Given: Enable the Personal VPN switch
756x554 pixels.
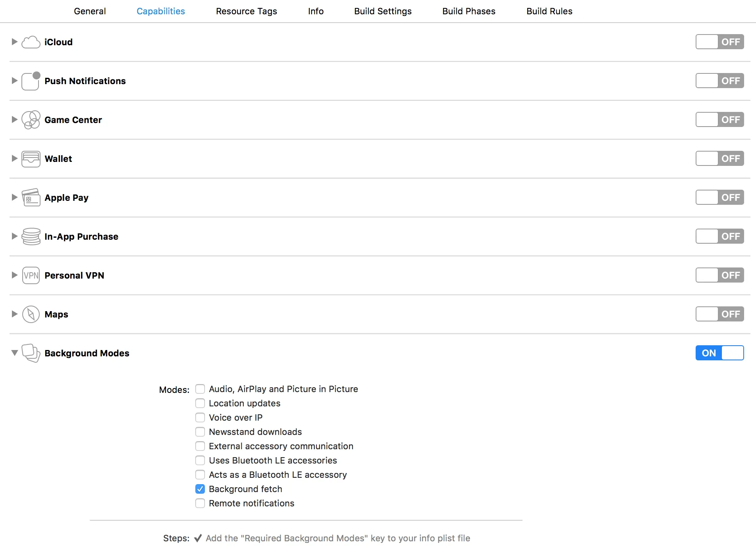Looking at the screenshot, I should click(719, 275).
